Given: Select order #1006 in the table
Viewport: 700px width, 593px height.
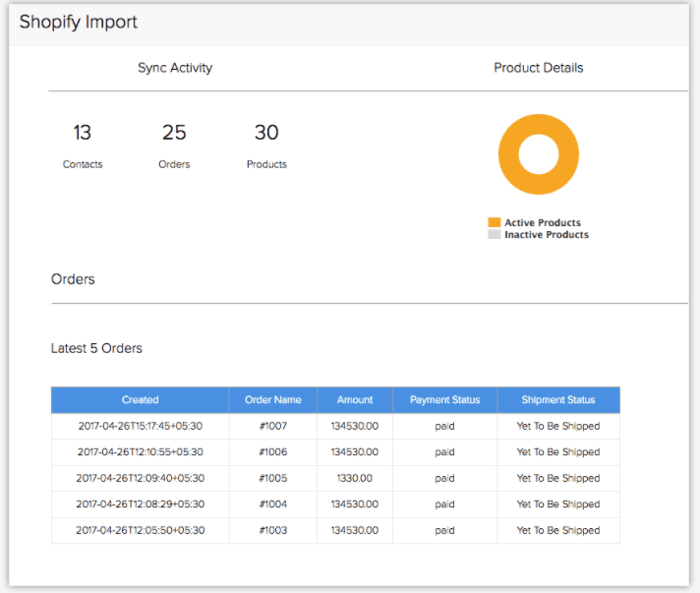Looking at the screenshot, I should pos(273,452).
